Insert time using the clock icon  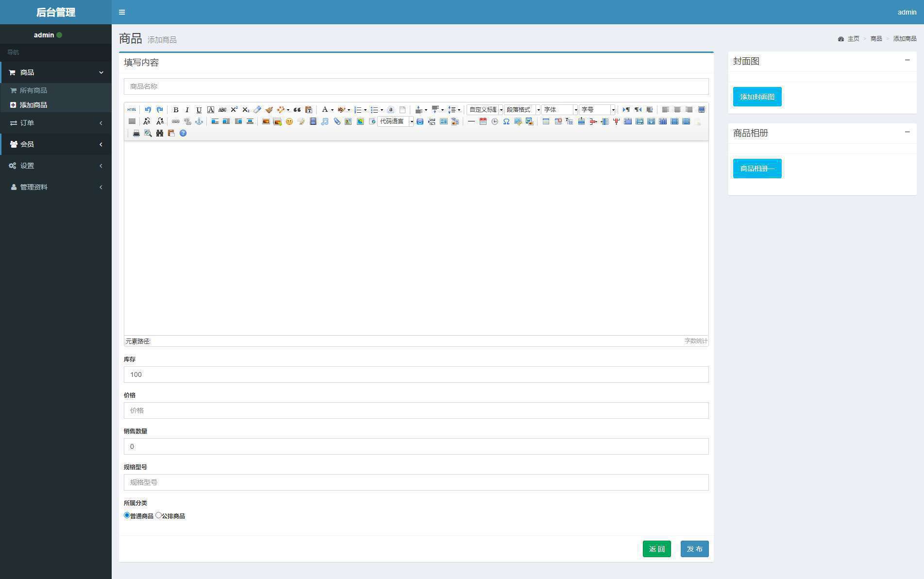pyautogui.click(x=494, y=121)
